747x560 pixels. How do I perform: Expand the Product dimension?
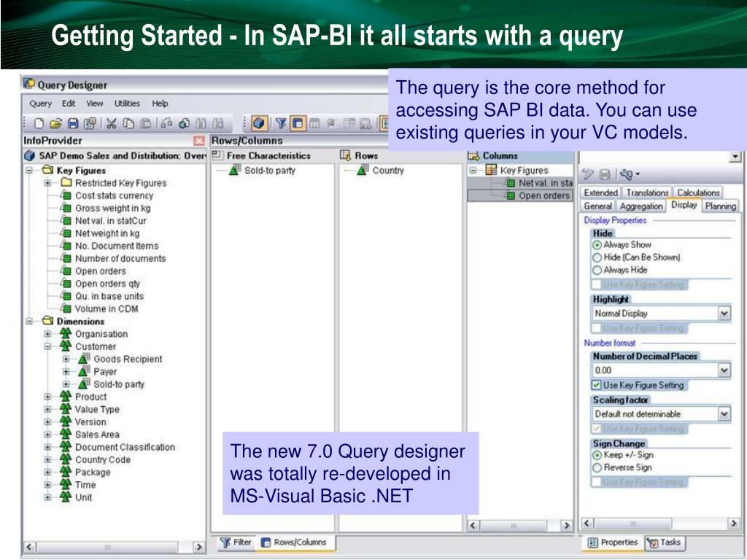47,397
